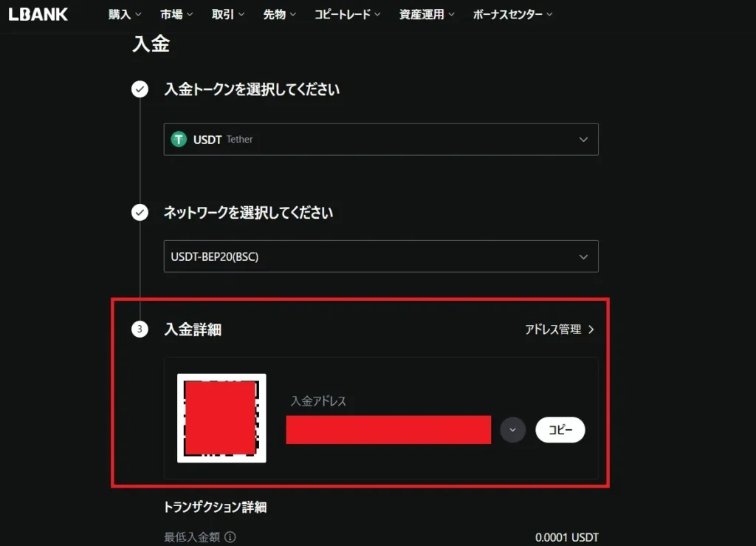The width and height of the screenshot is (756, 546).
Task: Open アドレス管理 address management link
Action: coord(559,330)
